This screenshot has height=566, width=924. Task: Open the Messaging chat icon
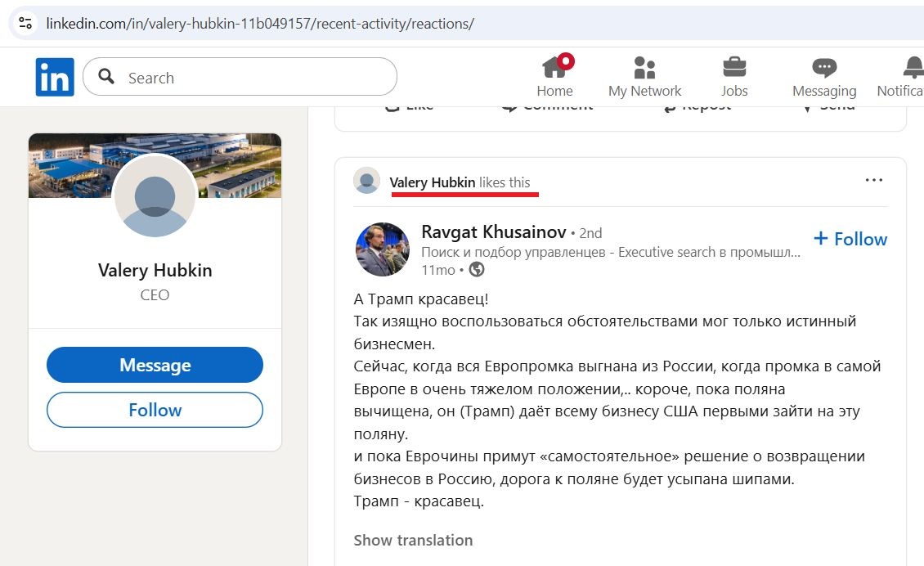(823, 67)
